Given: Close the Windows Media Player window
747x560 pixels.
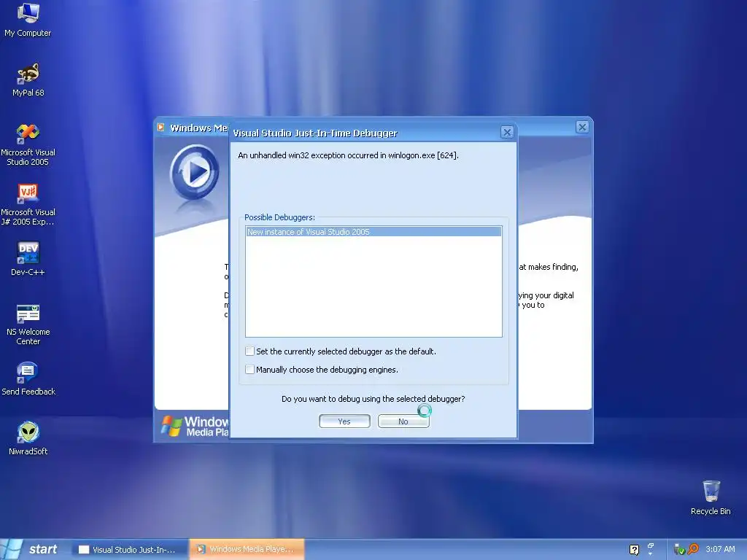Looking at the screenshot, I should [582, 127].
